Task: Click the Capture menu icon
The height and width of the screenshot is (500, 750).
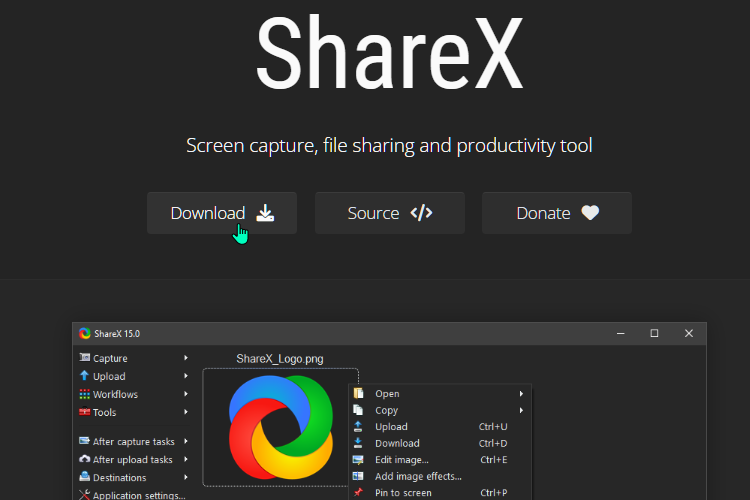Action: tap(85, 357)
